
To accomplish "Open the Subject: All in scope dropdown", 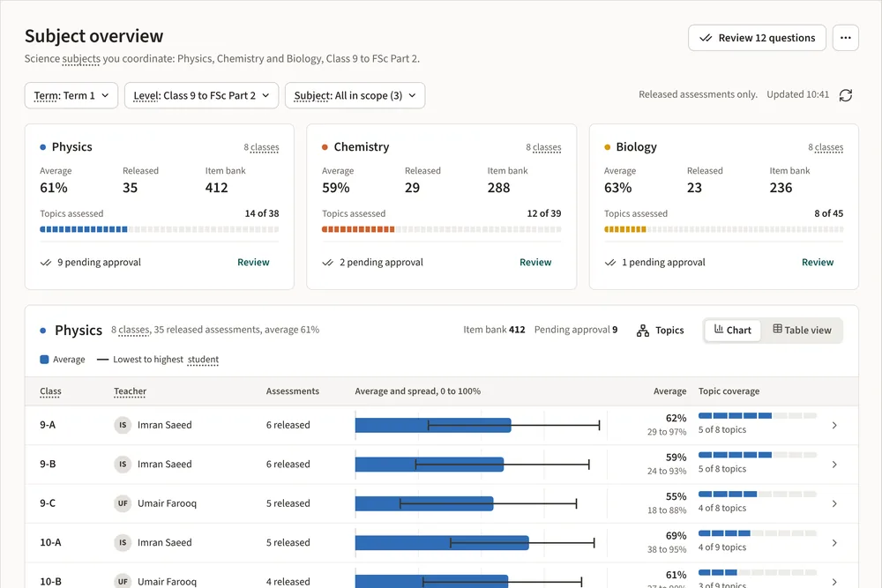I will [355, 95].
